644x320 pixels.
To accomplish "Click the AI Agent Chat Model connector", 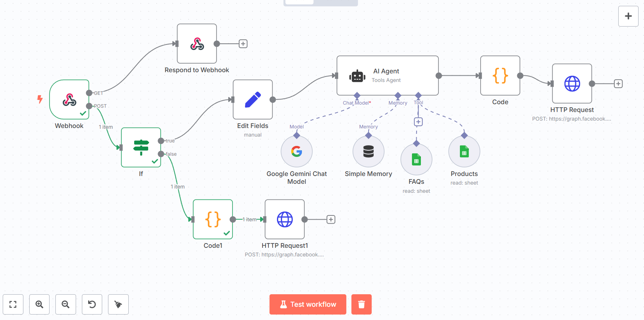I will click(x=357, y=95).
